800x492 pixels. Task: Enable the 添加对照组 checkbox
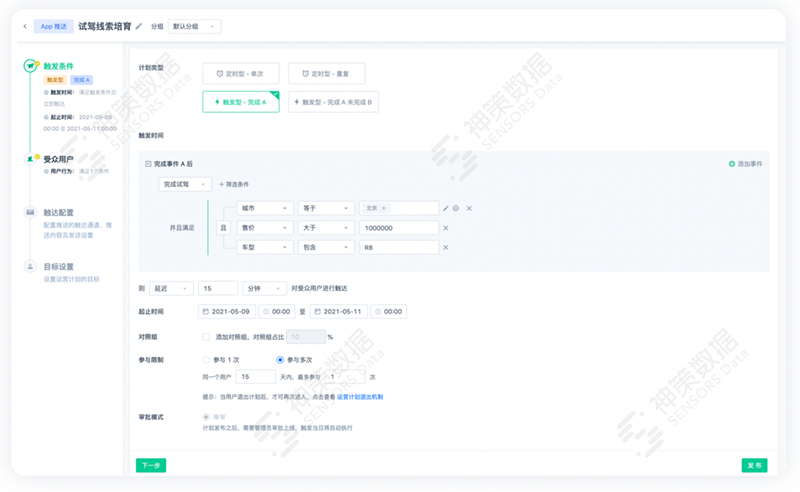coord(206,337)
